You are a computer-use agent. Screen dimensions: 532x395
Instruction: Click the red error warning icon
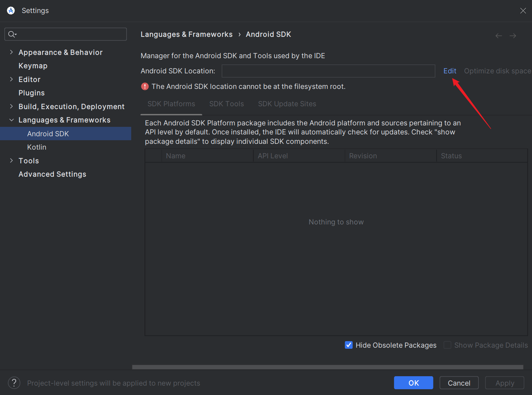(145, 86)
